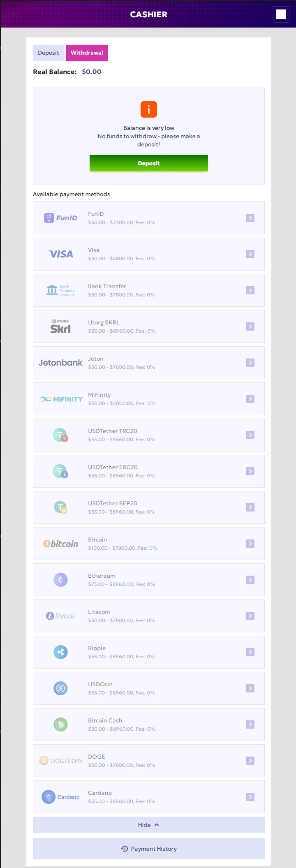
Task: Choose the Cardano payment row
Action: pyautogui.click(x=149, y=797)
